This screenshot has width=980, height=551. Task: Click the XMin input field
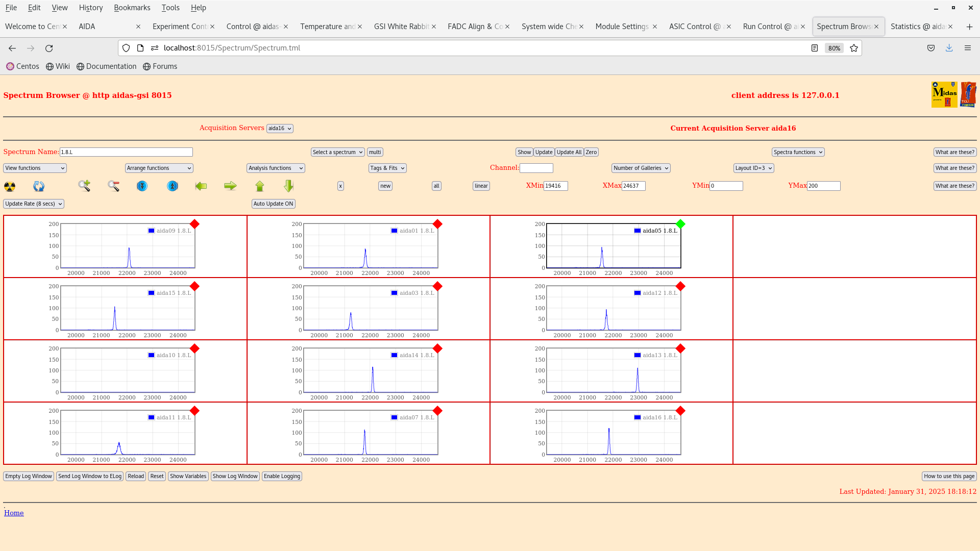coord(555,186)
